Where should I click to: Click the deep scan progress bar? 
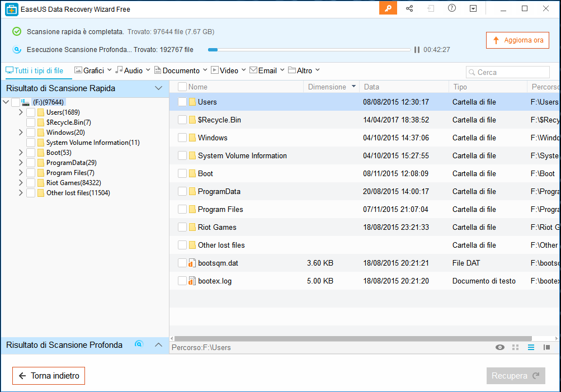pyautogui.click(x=309, y=50)
